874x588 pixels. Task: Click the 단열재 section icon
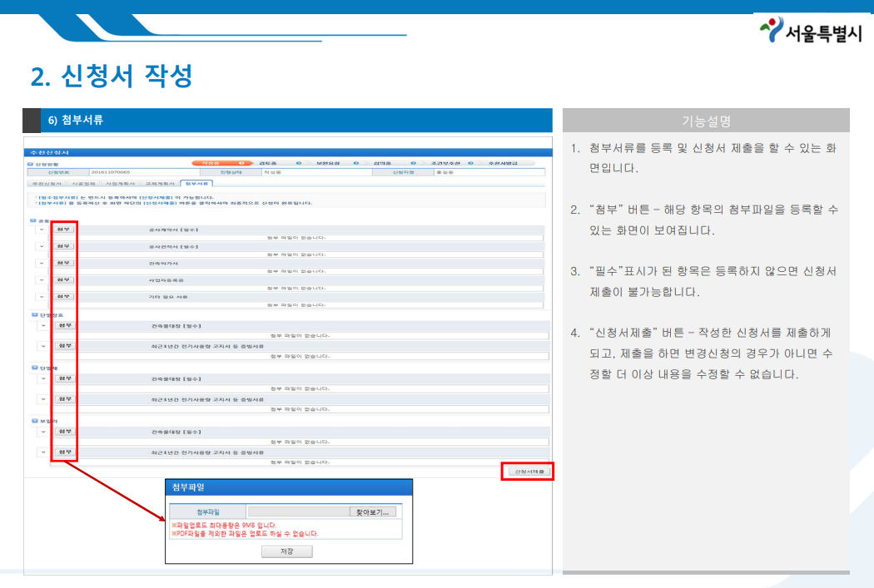33,368
